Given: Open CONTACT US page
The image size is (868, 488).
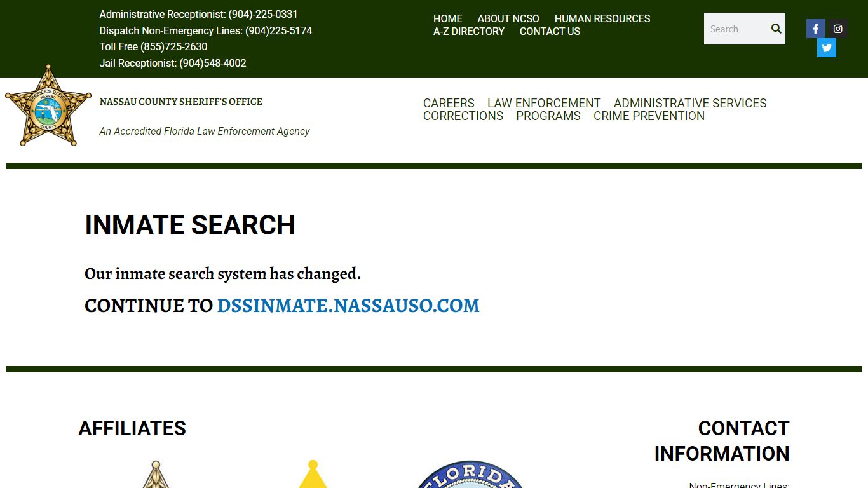Looking at the screenshot, I should tap(550, 31).
